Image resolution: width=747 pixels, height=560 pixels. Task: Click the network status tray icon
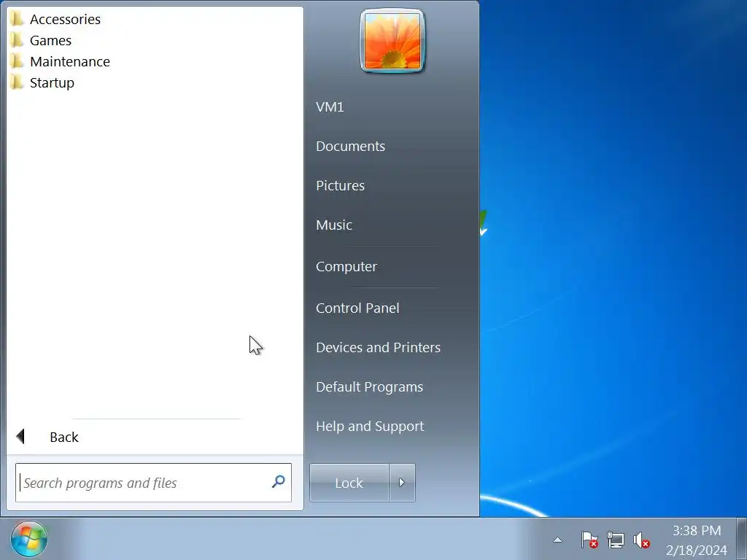(616, 540)
